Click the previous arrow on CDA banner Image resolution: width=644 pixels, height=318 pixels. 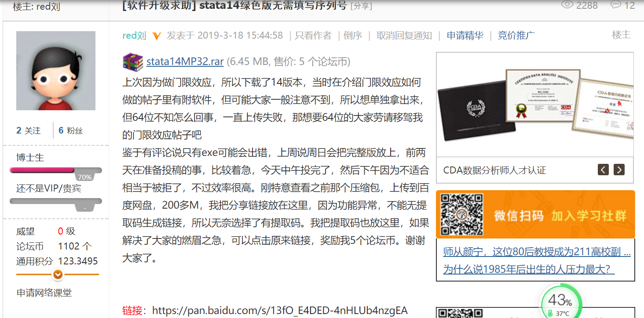tap(603, 170)
